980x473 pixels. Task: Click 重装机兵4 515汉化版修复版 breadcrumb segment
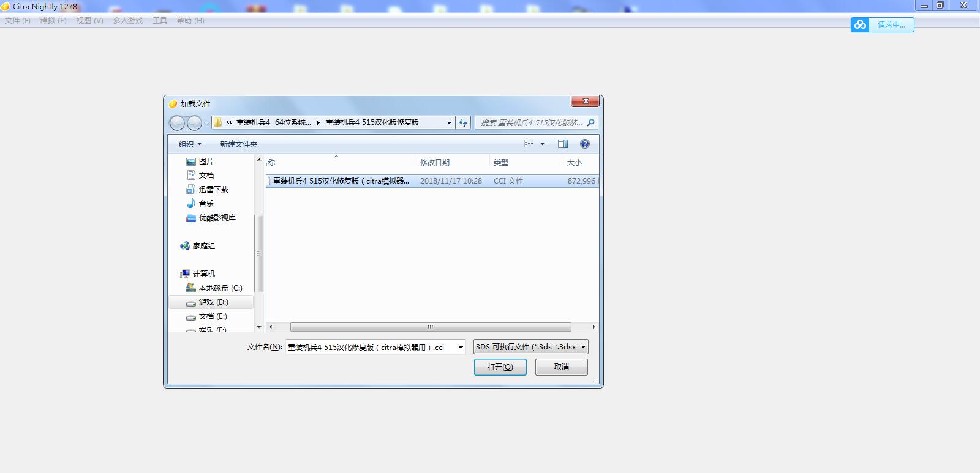[372, 122]
